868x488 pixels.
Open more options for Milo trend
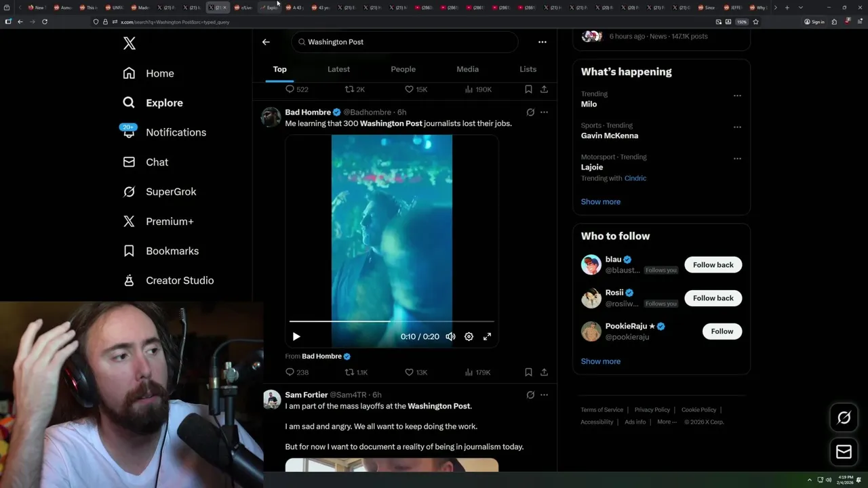coord(737,96)
